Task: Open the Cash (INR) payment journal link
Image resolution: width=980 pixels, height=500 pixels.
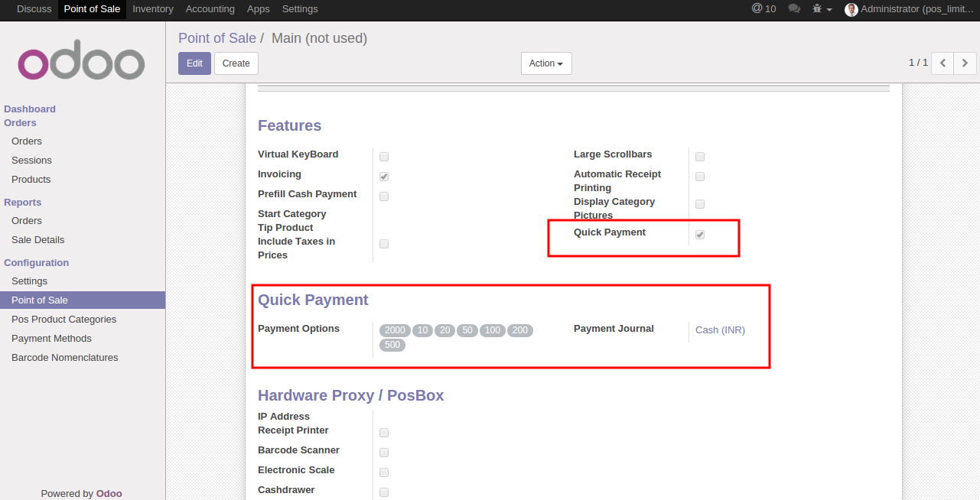Action: point(720,330)
